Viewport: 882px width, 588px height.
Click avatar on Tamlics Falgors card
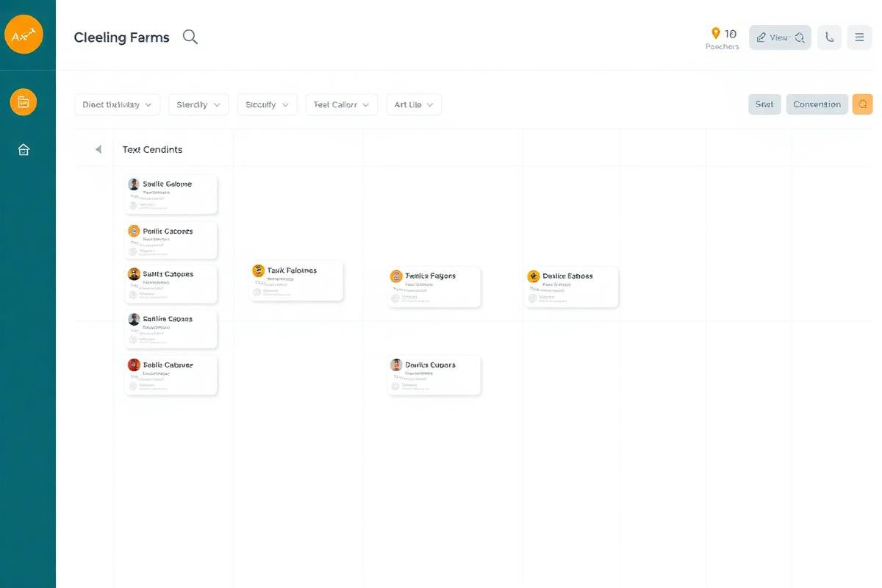click(x=396, y=276)
